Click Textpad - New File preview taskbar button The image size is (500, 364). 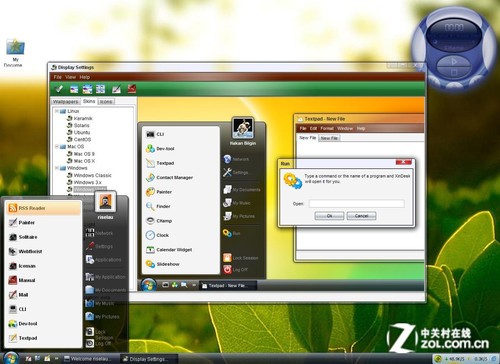[228, 285]
